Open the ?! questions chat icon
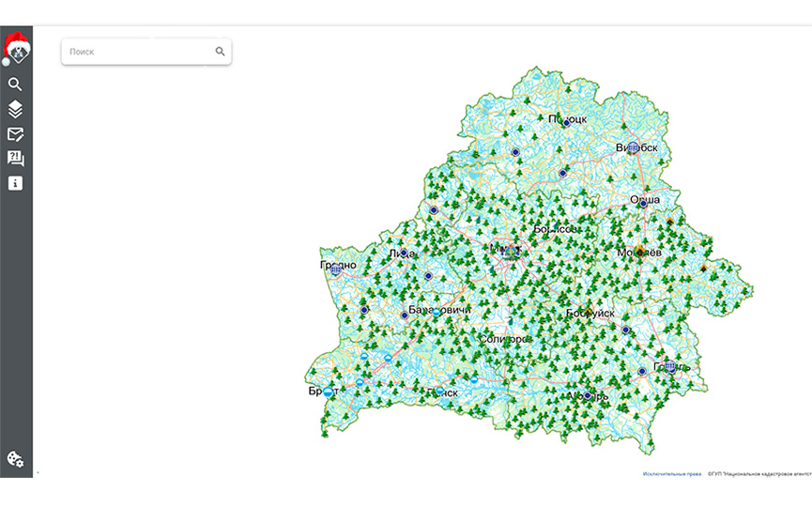 click(x=15, y=159)
